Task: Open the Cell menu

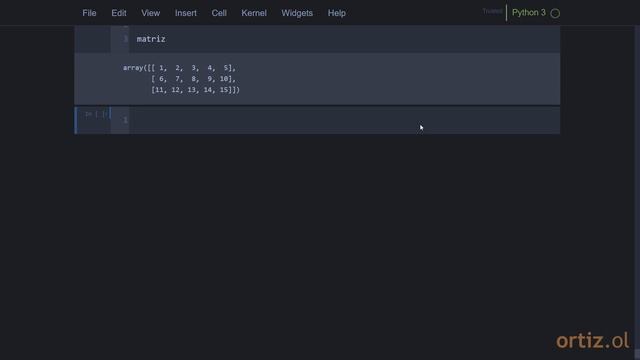Action: [219, 13]
